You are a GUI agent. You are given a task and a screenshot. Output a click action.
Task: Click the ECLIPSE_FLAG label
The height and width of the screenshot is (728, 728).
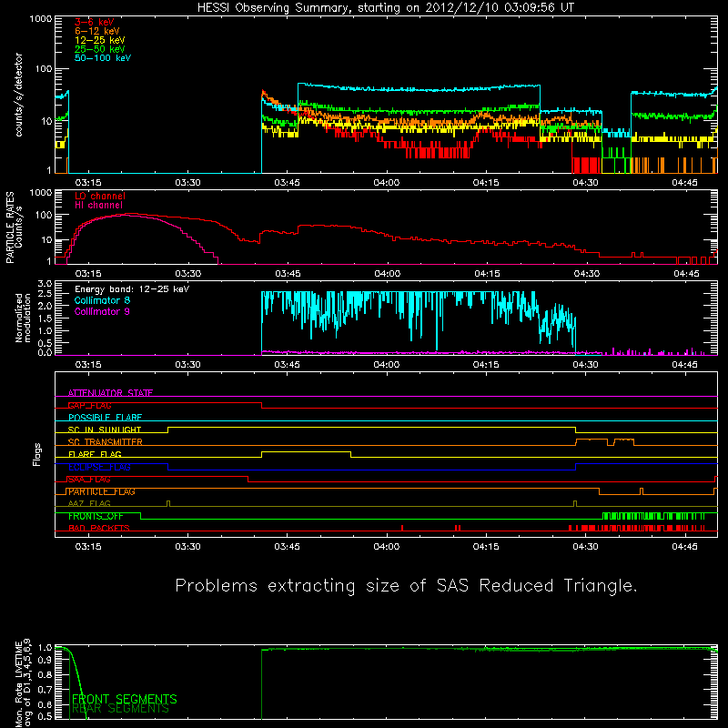[99, 467]
